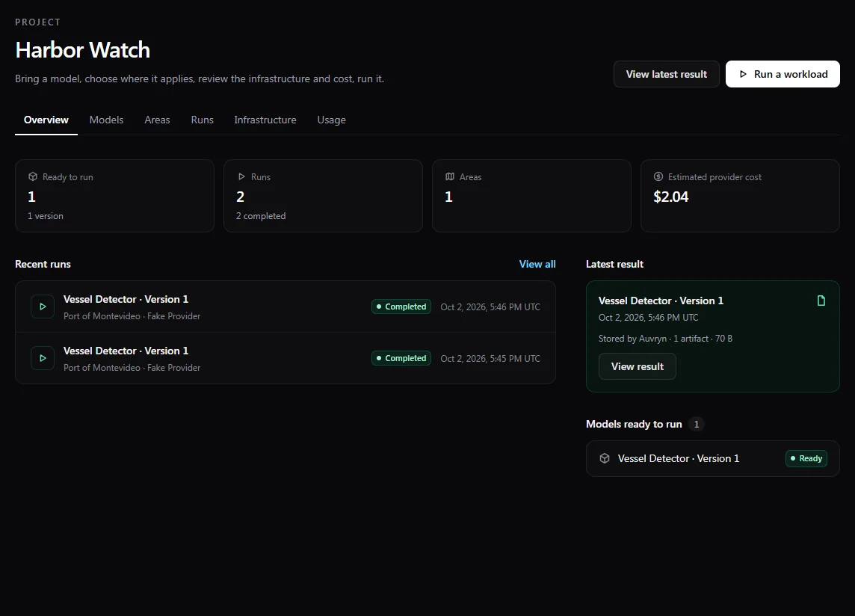Open the Models tab
Screen dimensions: 855x616
(106, 120)
